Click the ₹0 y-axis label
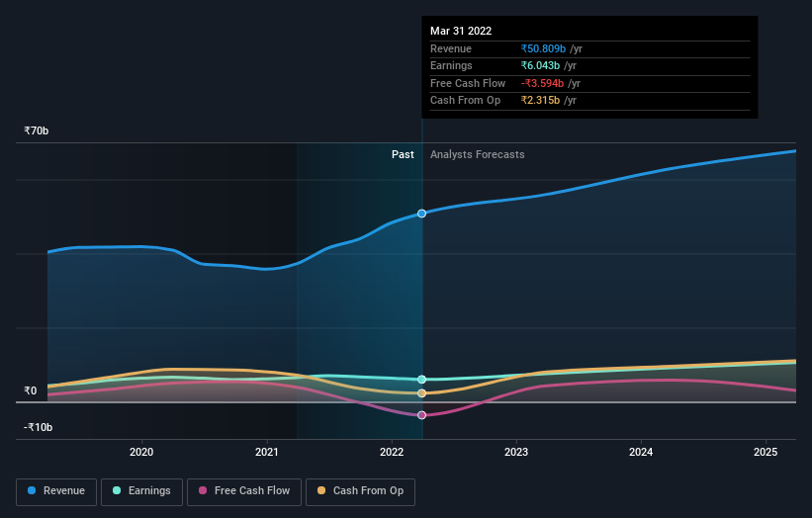Viewport: 812px width, 518px height. (x=31, y=390)
